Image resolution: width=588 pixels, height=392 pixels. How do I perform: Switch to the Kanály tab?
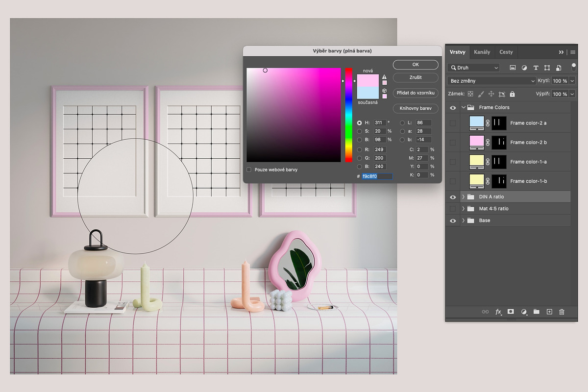482,52
